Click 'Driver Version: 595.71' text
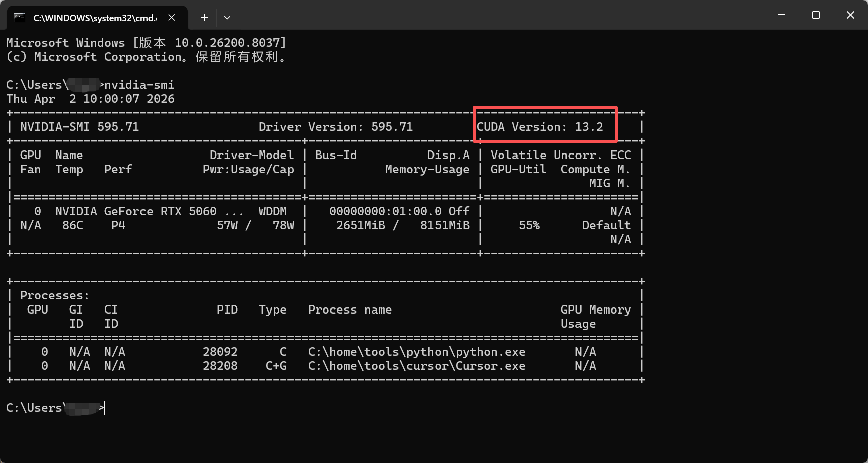 coord(336,127)
